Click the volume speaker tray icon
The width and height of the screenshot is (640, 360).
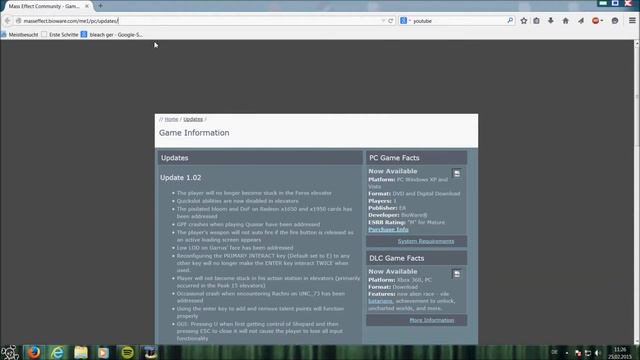[598, 353]
